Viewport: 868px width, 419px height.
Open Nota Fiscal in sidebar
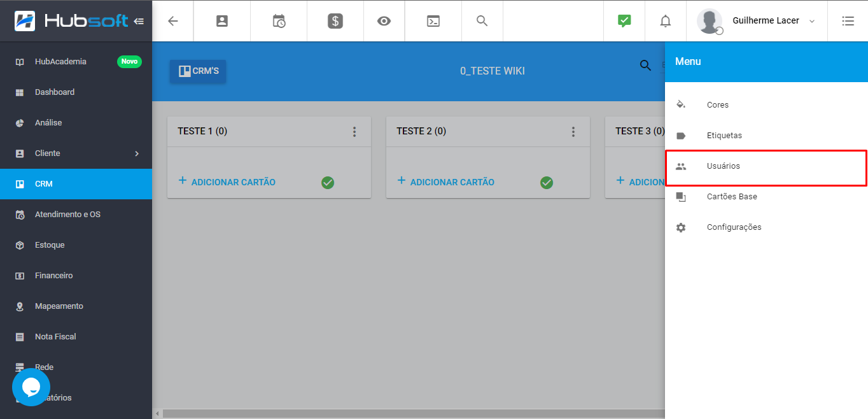pos(76,337)
